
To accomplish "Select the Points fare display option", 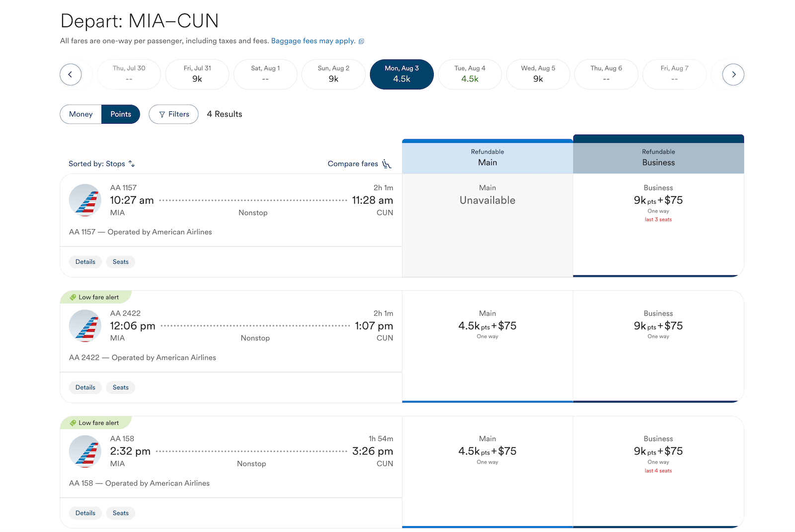I will [x=121, y=114].
